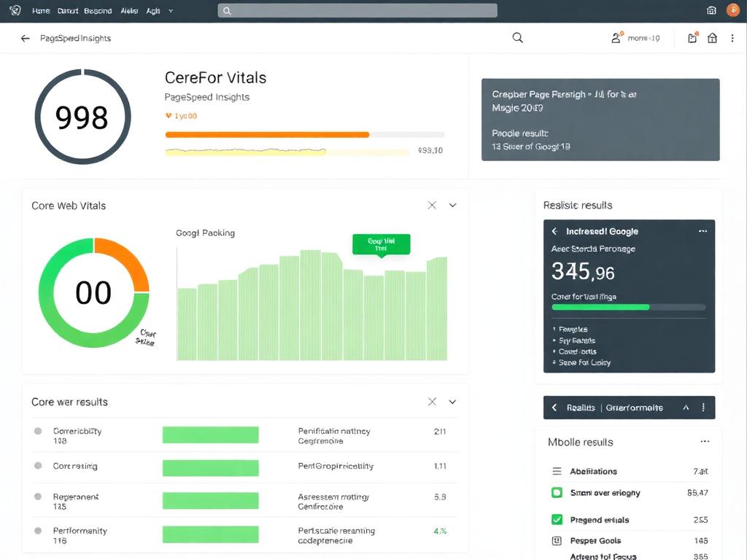
Task: Click the green 4,% value
Action: (x=440, y=531)
